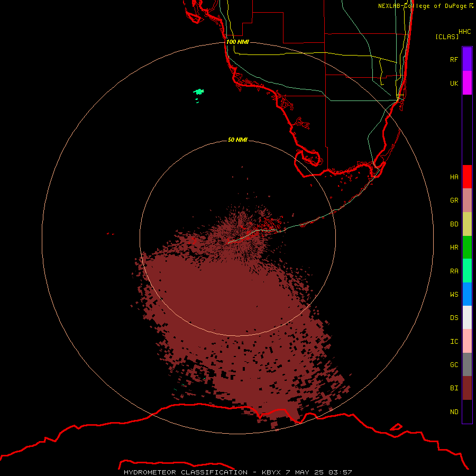Click the DS white legend swatch
This screenshot has height=476, width=476.
click(467, 317)
